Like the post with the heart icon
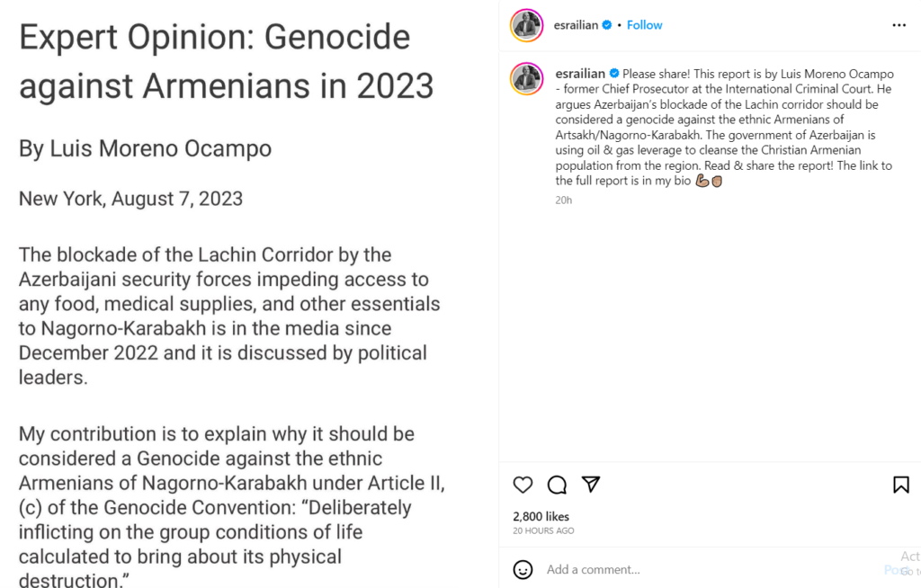Image resolution: width=921 pixels, height=588 pixels. [523, 485]
